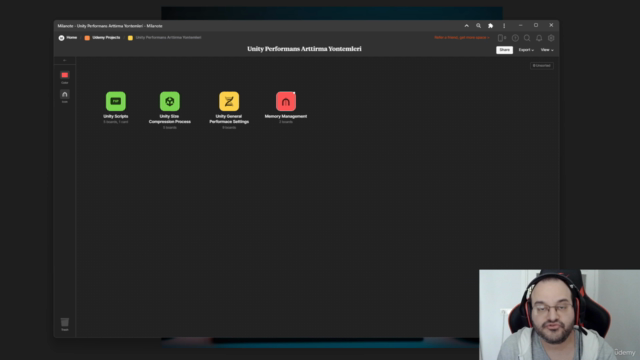640x360 pixels.
Task: Click the Unity General Performance Settings label
Action: (229, 119)
